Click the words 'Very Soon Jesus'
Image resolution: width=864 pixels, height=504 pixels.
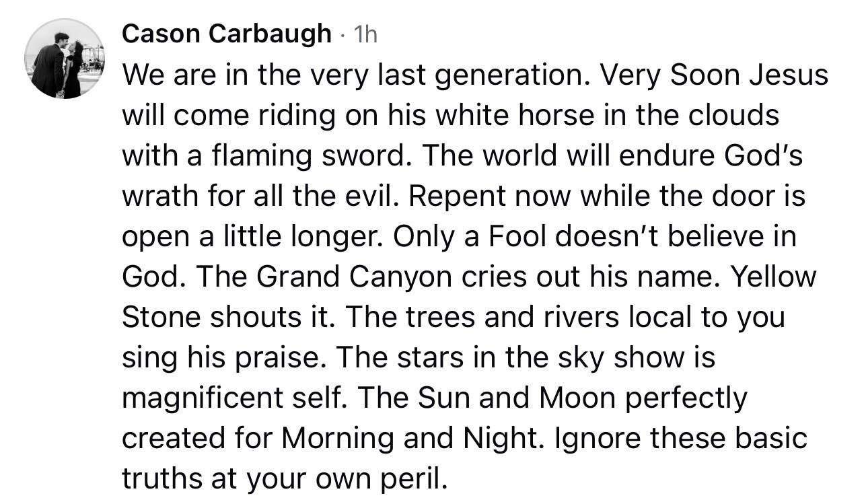(715, 75)
